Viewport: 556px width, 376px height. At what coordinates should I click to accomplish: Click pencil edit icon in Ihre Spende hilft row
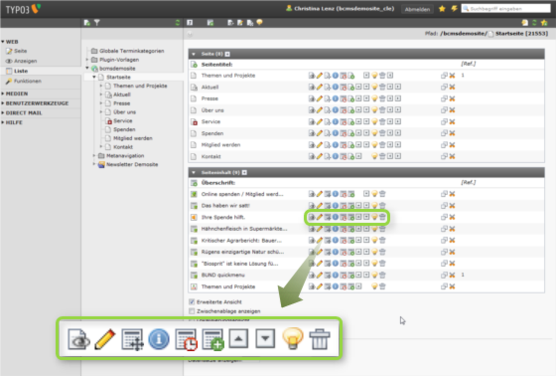tap(319, 217)
